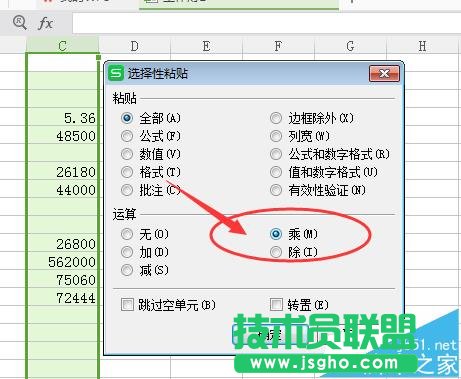
Task: Click the cell containing 48500
Action: click(x=62, y=136)
